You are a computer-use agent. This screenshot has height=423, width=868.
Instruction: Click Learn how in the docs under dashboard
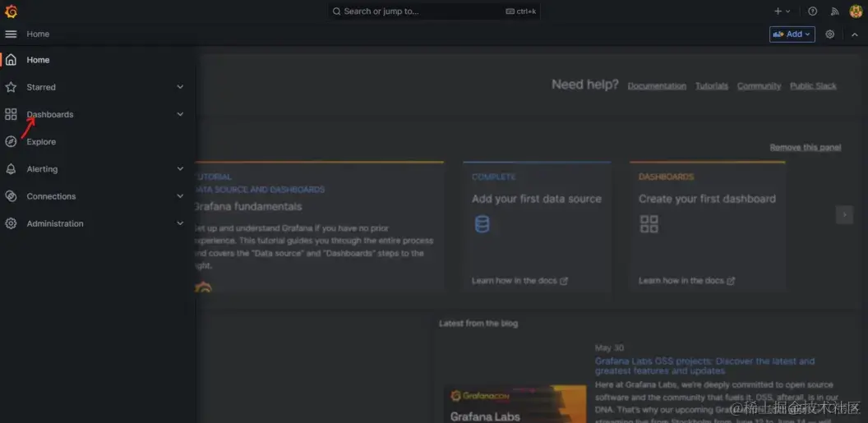pos(687,281)
